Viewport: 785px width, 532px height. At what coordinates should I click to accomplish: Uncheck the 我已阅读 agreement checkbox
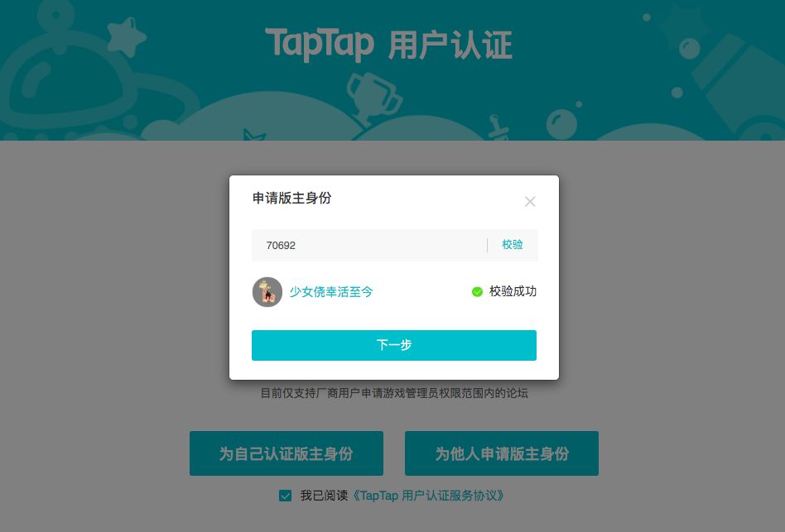286,496
